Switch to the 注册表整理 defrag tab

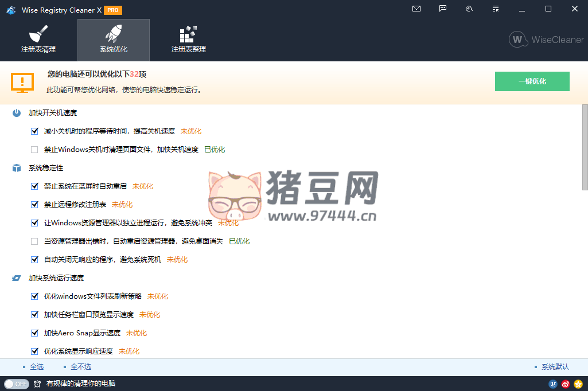(x=188, y=40)
